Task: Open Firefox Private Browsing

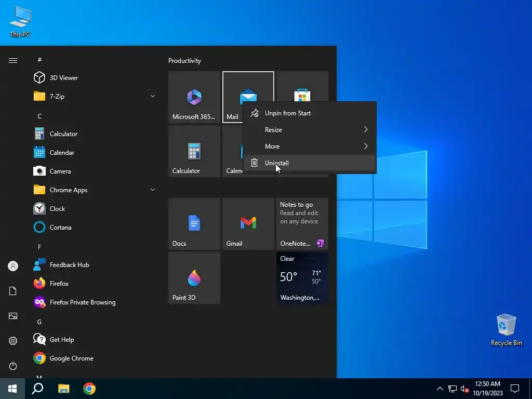Action: coord(95,302)
